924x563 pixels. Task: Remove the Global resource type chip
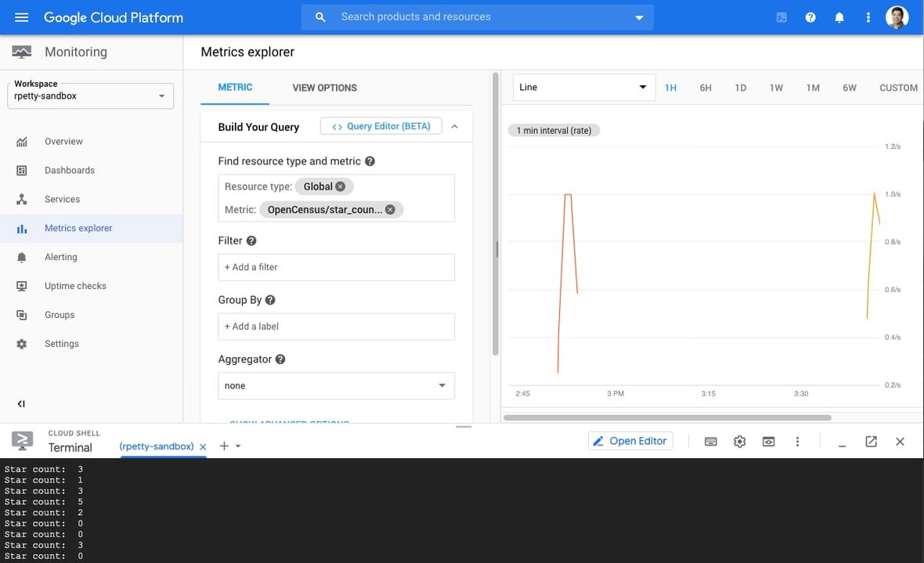340,186
